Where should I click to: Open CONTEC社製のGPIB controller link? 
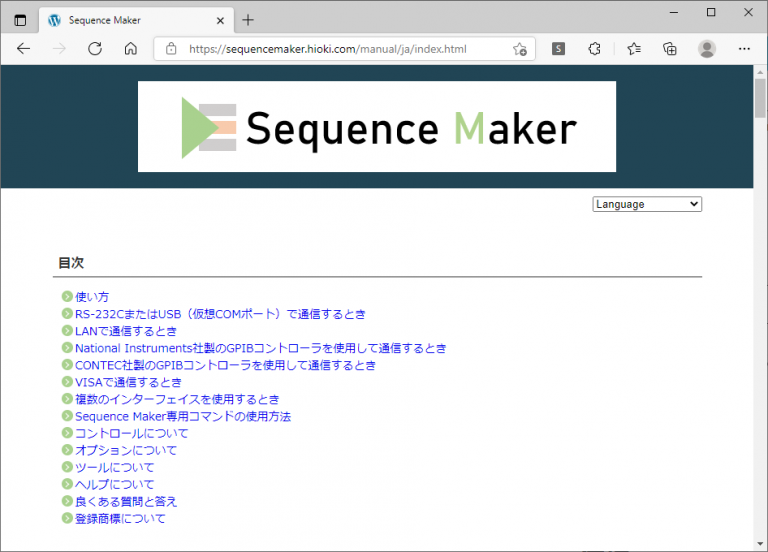point(225,365)
